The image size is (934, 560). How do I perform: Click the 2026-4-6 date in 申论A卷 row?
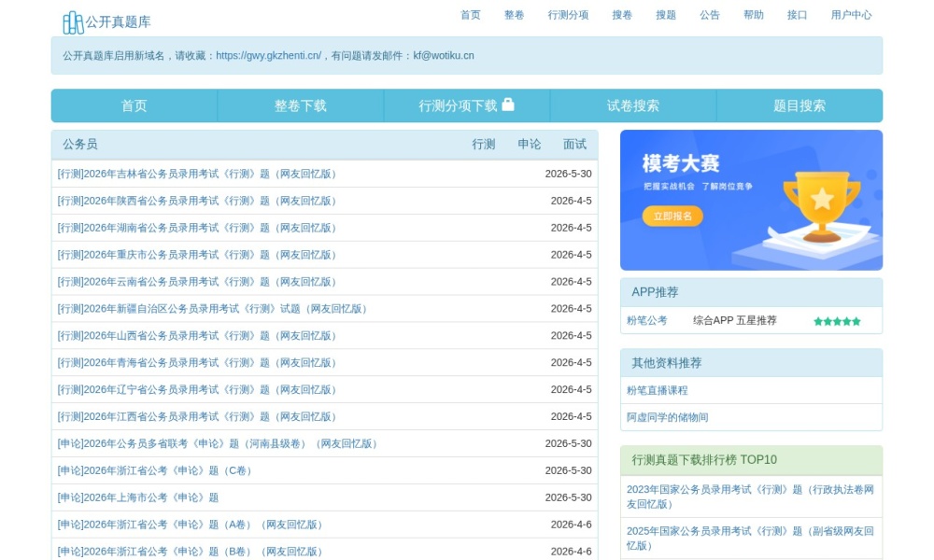coord(572,525)
